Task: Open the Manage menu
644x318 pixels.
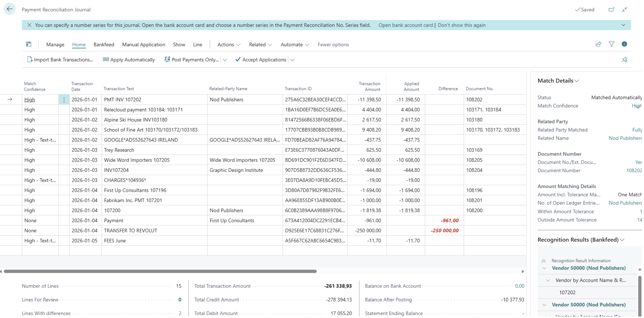Action: (x=55, y=45)
